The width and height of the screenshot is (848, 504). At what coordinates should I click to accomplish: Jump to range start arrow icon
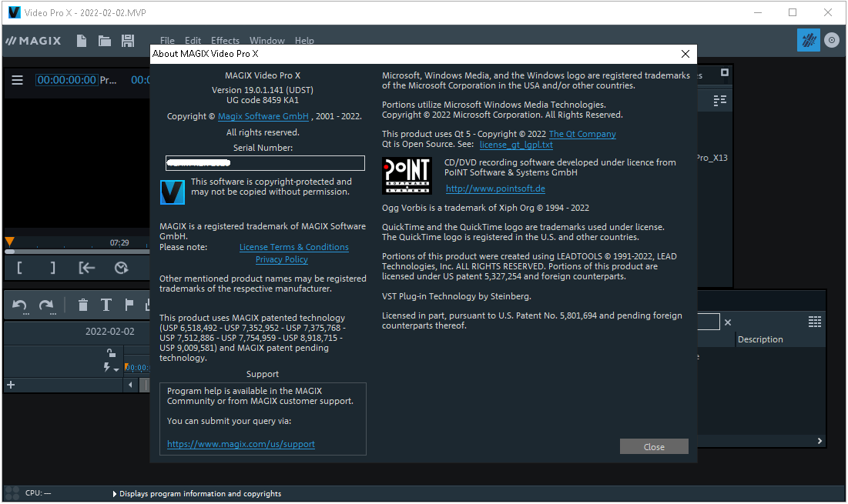(x=86, y=268)
